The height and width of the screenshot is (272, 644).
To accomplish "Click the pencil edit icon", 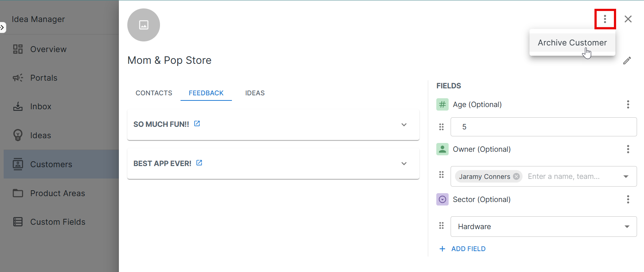I will point(627,60).
